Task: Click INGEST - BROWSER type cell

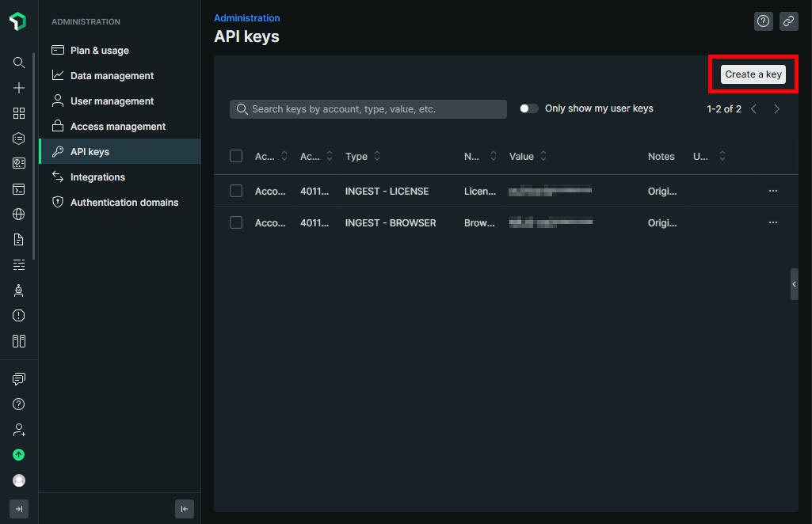Action: point(391,223)
